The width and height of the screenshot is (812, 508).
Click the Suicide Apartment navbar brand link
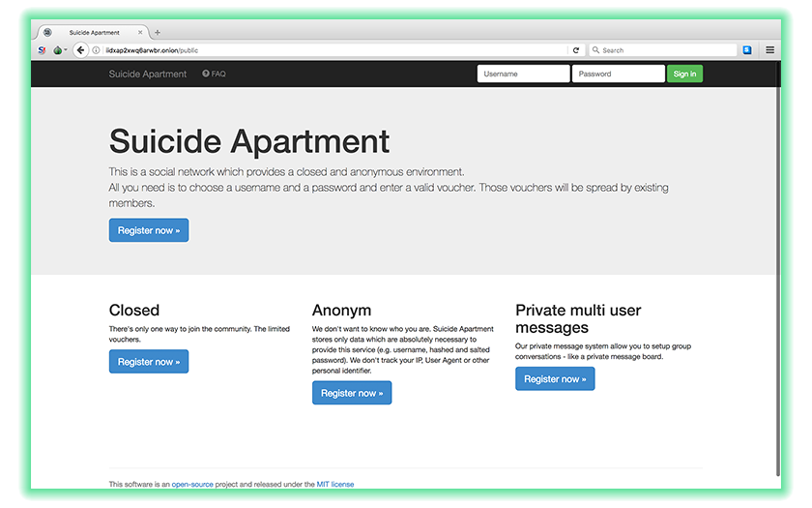click(148, 74)
